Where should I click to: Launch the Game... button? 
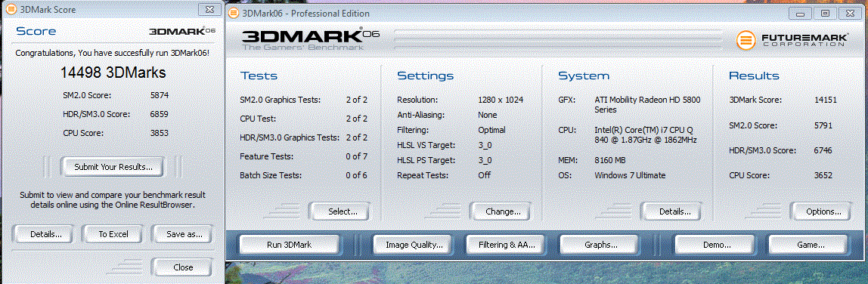pos(808,244)
